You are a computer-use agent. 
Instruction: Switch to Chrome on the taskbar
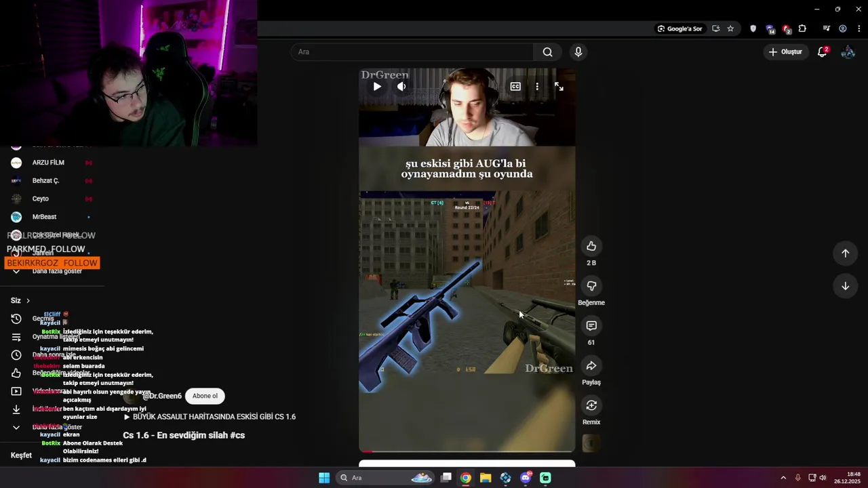(465, 478)
